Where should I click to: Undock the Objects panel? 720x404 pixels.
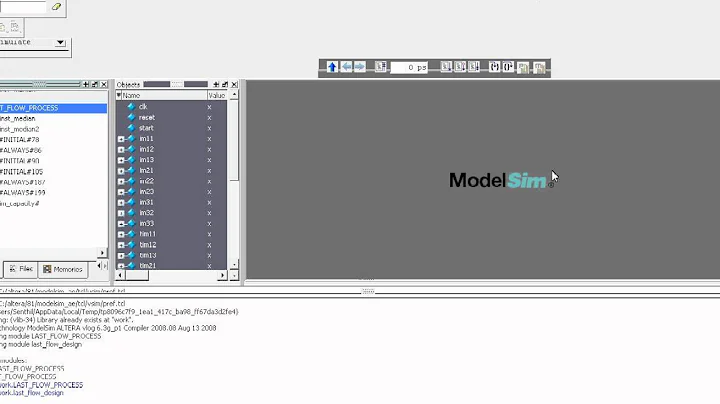tap(225, 84)
